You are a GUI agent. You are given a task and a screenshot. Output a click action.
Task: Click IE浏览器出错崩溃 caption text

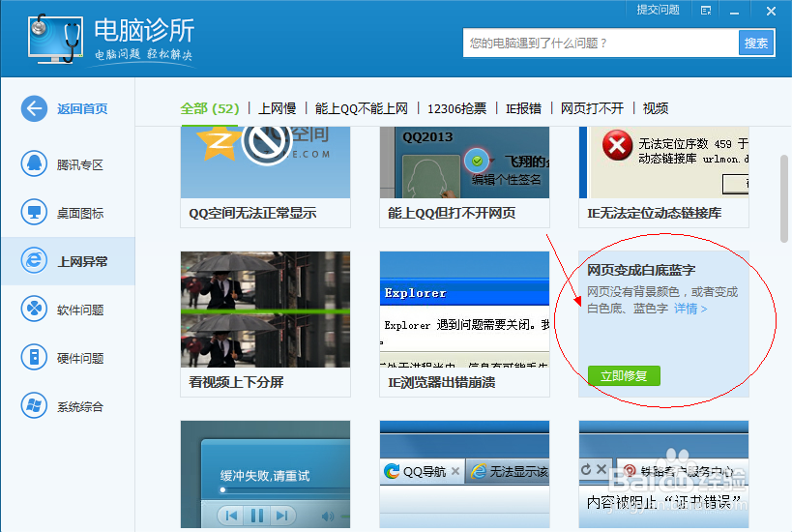(x=441, y=382)
